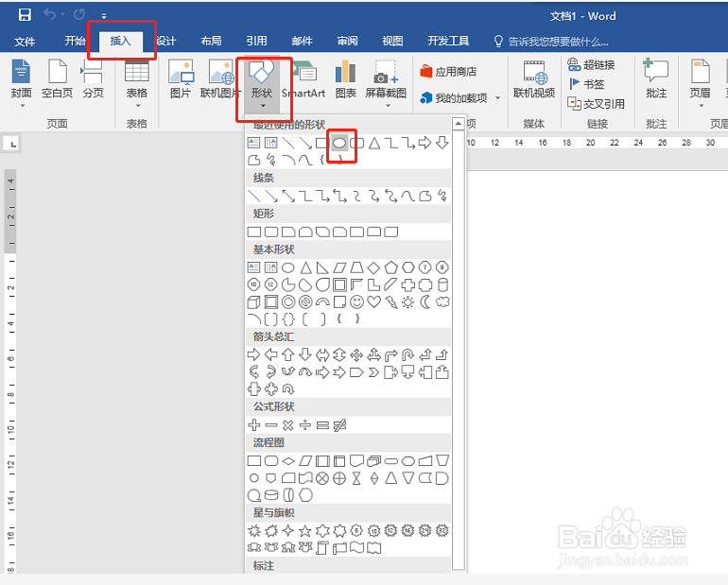
Task: Click the 书签 bookmark button
Action: (587, 84)
